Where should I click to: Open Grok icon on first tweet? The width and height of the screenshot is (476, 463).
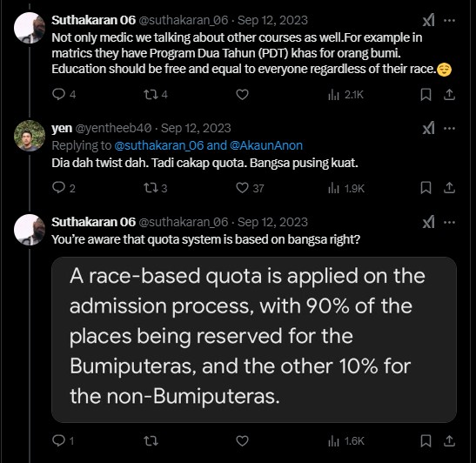pyautogui.click(x=428, y=20)
